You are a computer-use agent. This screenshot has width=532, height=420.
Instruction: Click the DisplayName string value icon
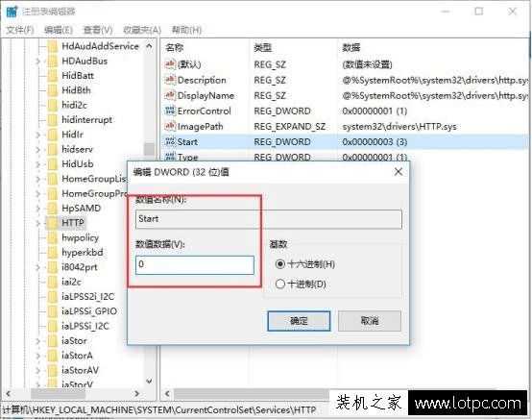[x=170, y=95]
